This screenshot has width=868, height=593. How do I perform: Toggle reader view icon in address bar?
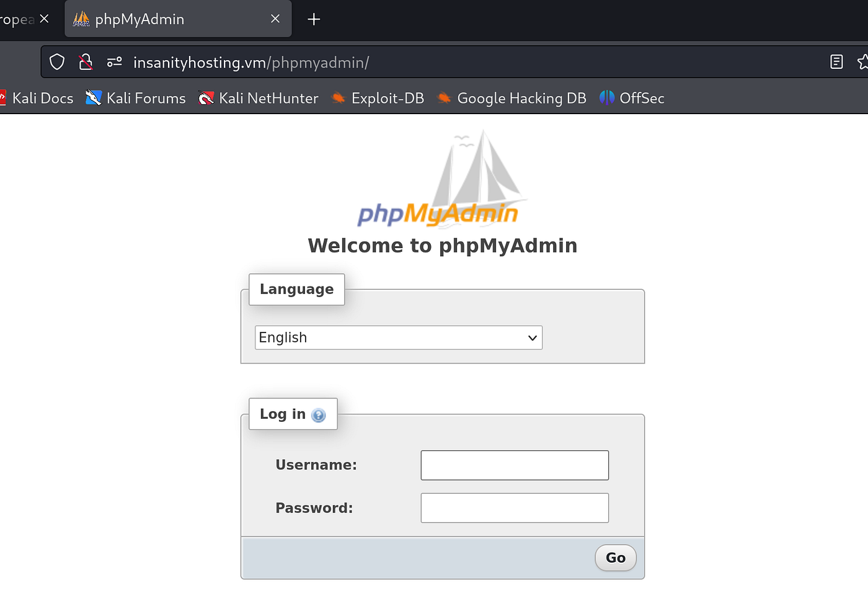point(836,62)
